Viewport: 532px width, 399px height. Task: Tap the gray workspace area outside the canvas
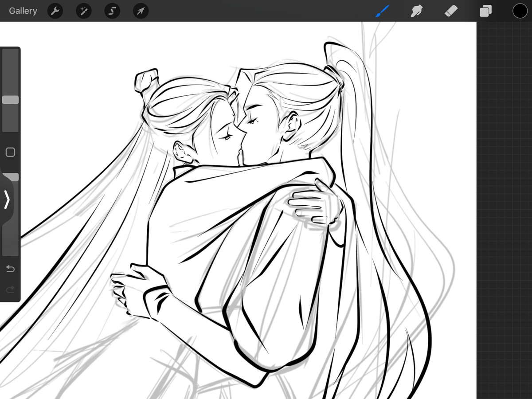(x=505, y=199)
